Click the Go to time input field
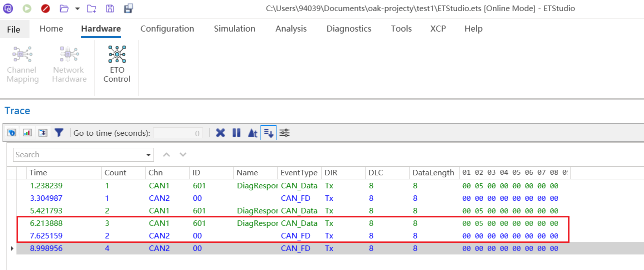 click(177, 133)
